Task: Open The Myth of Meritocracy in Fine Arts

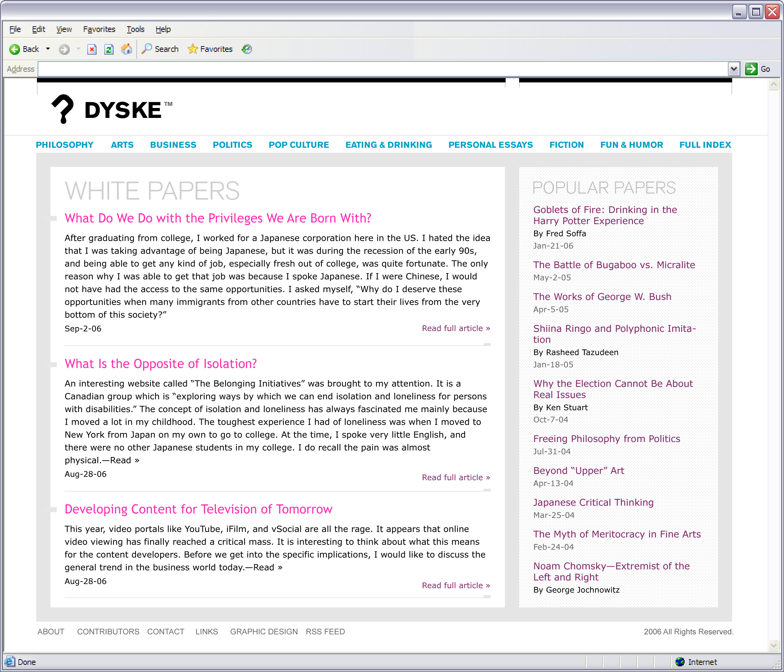Action: [x=617, y=534]
